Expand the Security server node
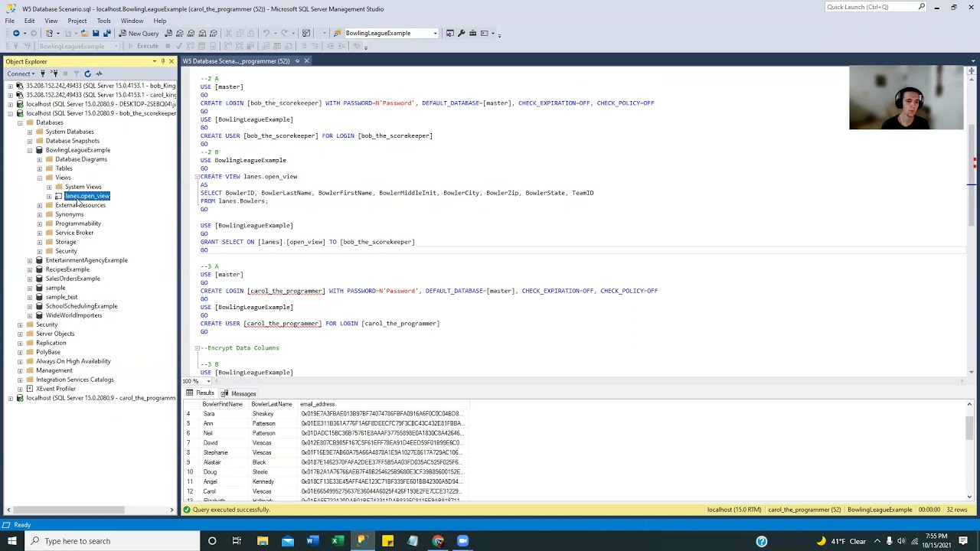Viewport: 980px width, 551px height. pyautogui.click(x=20, y=324)
